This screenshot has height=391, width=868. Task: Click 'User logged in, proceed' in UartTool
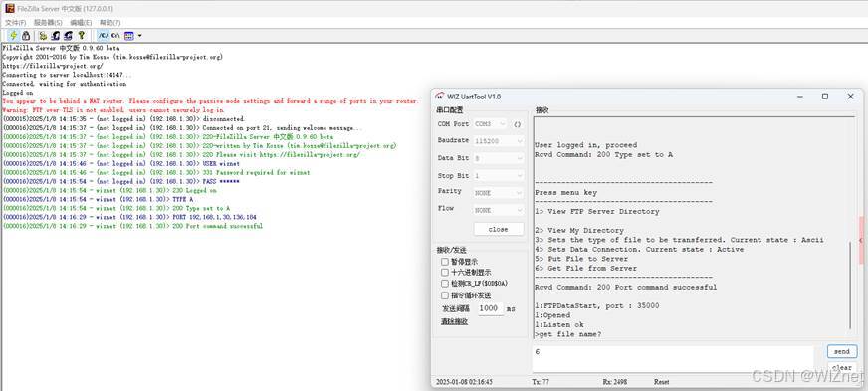pyautogui.click(x=585, y=145)
